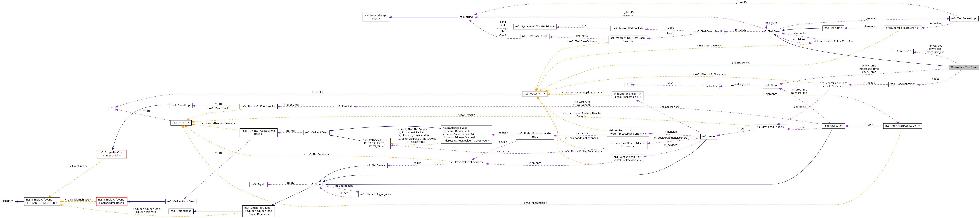Click the ns3::Ptr< ns3::EventImpl > node

(x=258, y=107)
